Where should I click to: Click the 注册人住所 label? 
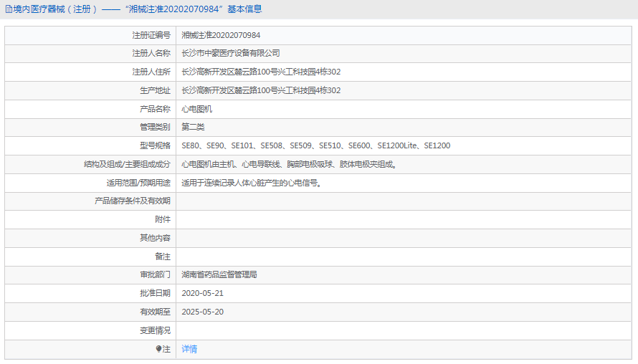point(151,72)
